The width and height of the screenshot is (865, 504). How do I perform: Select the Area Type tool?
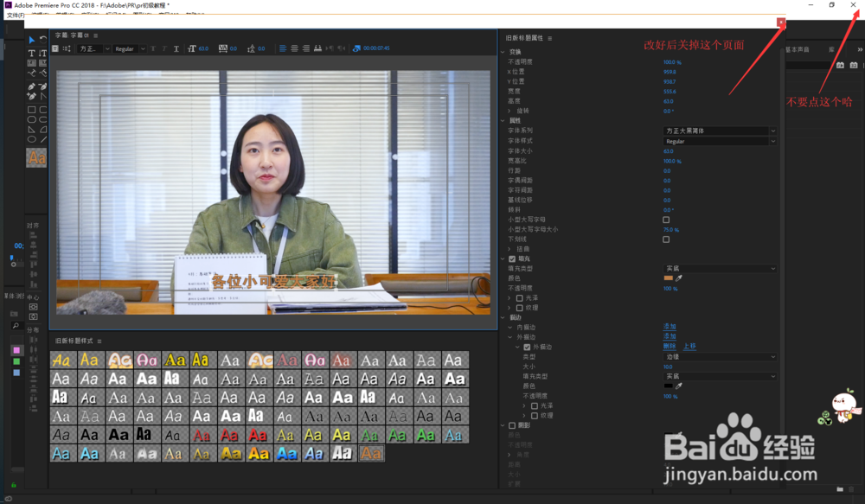point(31,63)
